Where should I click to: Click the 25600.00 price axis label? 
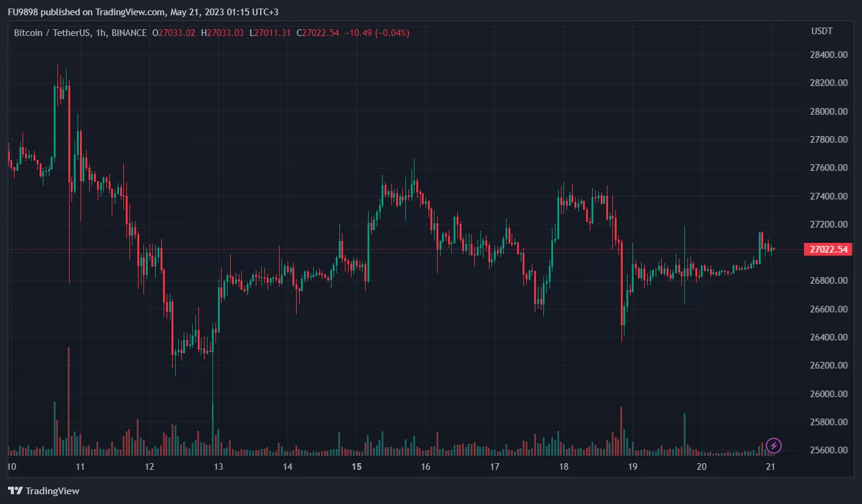(830, 450)
